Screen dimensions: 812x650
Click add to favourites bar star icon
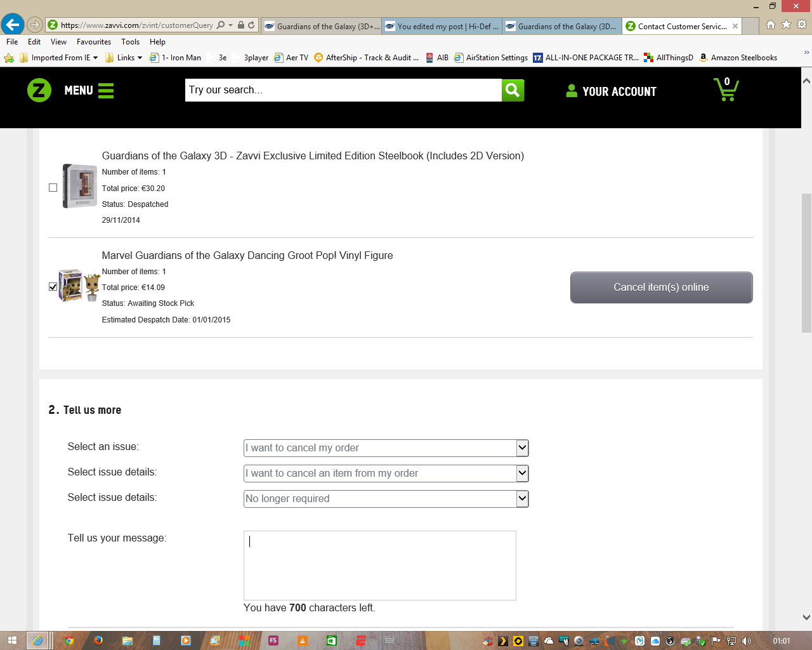pos(9,58)
